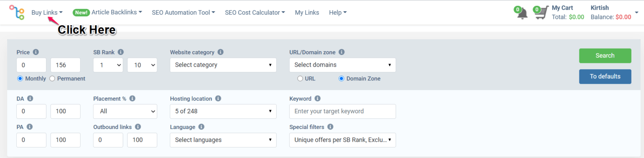Click the Hosting location info icon

tap(218, 98)
